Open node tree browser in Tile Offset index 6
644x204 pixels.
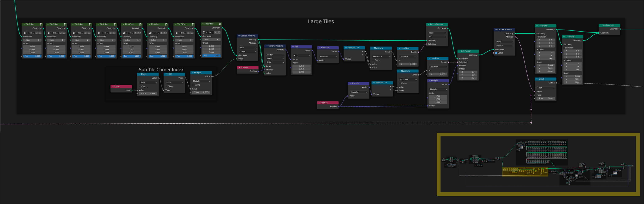click(151, 33)
